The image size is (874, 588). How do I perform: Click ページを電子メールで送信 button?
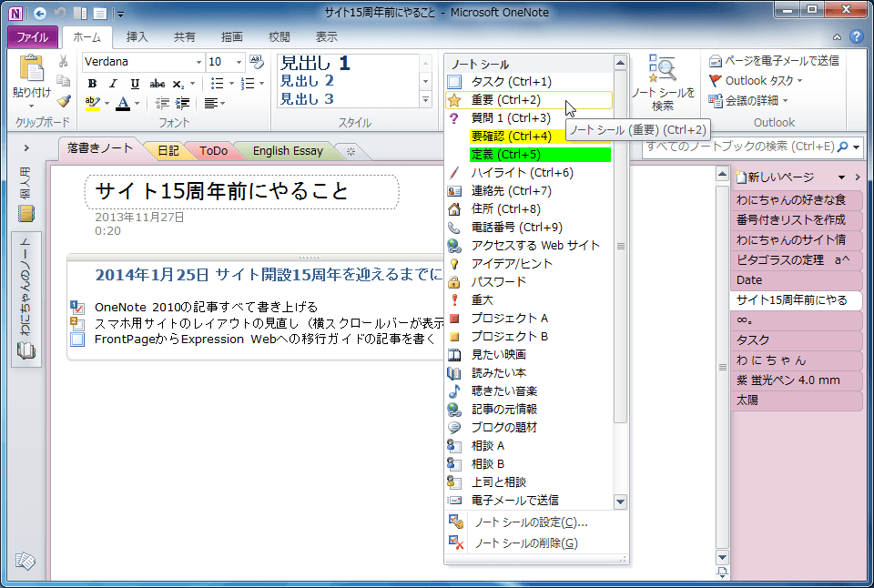pyautogui.click(x=774, y=61)
